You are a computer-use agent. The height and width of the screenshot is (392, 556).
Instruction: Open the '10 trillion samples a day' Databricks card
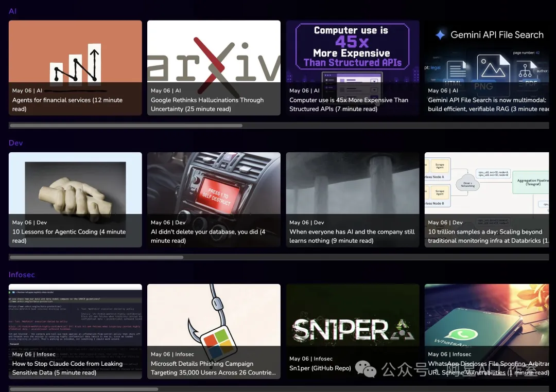click(x=487, y=200)
